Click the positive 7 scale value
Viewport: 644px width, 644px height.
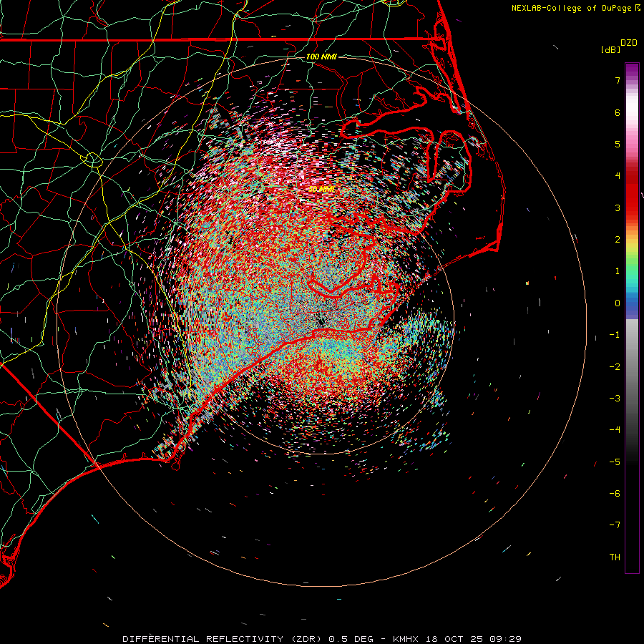(618, 80)
